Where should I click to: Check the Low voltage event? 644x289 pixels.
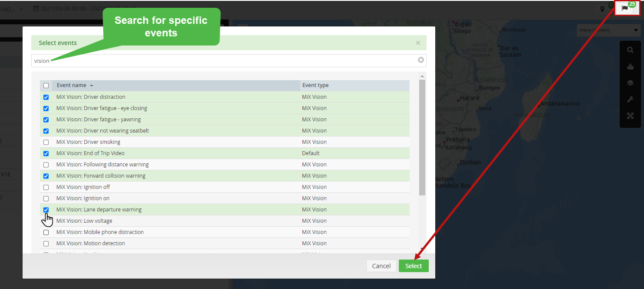coord(46,221)
